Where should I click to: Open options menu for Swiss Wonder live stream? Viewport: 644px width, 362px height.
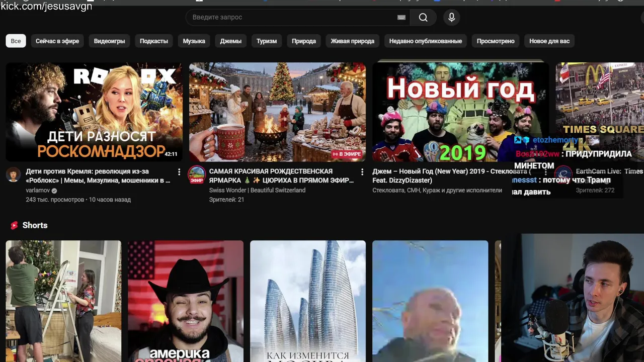(x=362, y=172)
